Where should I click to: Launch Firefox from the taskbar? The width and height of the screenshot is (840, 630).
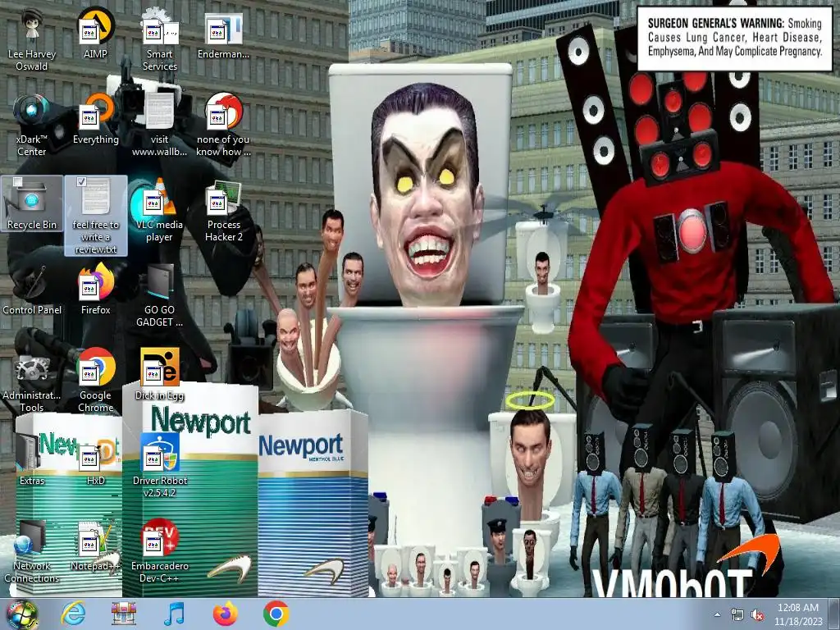coord(225,614)
